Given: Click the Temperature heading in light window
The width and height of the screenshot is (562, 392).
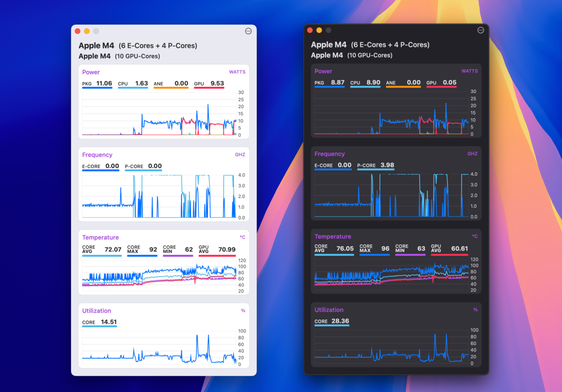Looking at the screenshot, I should pos(100,237).
